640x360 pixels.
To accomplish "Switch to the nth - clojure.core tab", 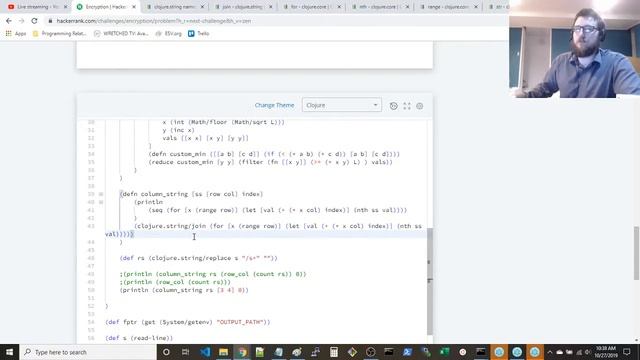I will [379, 7].
